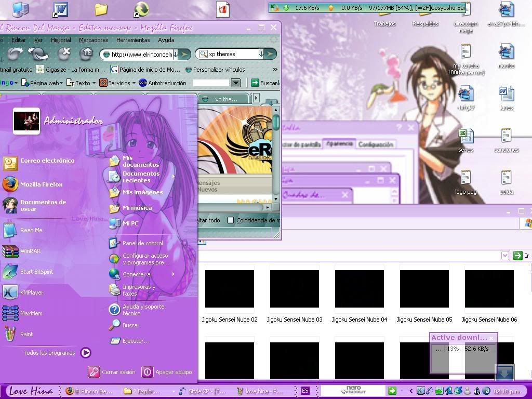The height and width of the screenshot is (399, 532).
Task: Open Mis documentos in the Start menu
Action: [x=135, y=161]
